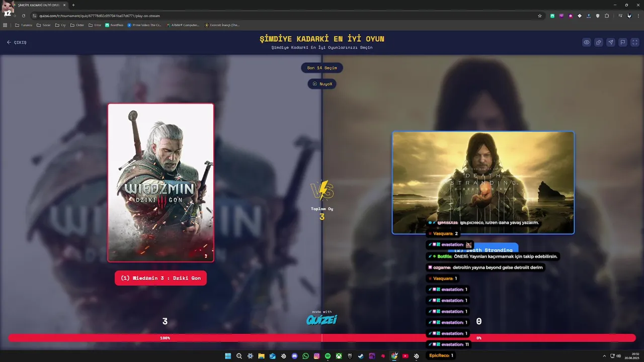
Task: Open the volume control in tray
Action: [x=618, y=356]
